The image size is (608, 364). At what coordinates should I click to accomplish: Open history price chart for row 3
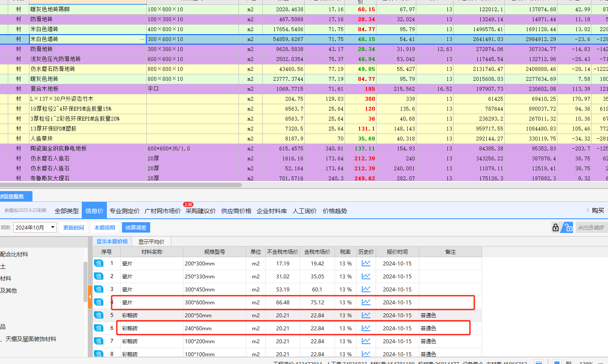pyautogui.click(x=366, y=289)
